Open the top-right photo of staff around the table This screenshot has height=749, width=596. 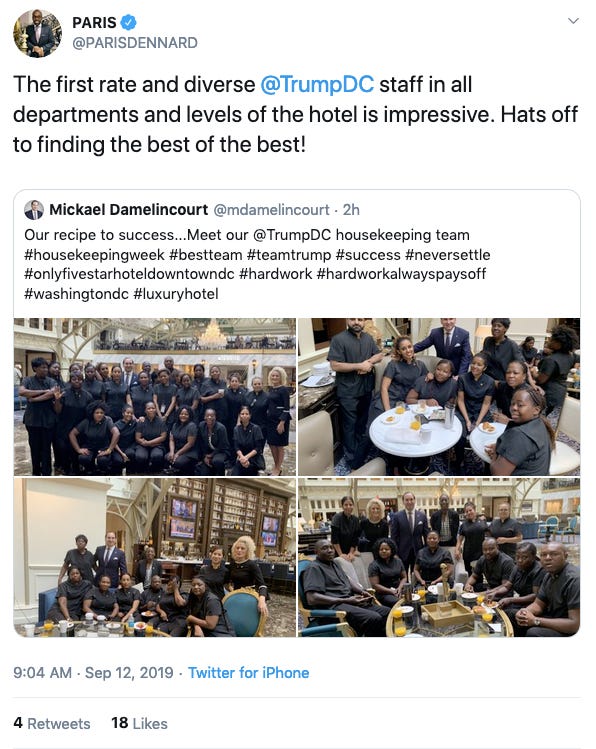tap(439, 397)
